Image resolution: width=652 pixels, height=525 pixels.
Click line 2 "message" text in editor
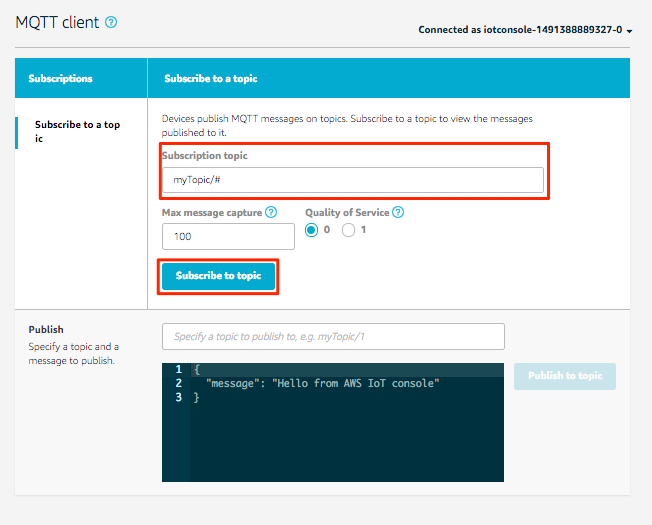(x=323, y=383)
